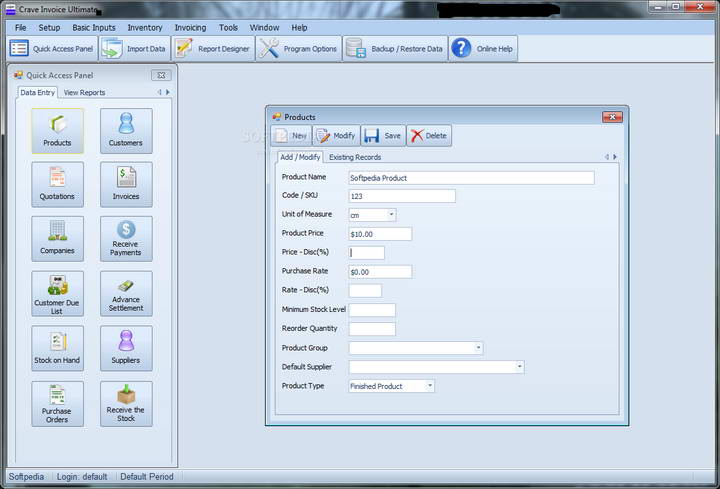
Task: Open the Setup menu
Action: point(49,28)
